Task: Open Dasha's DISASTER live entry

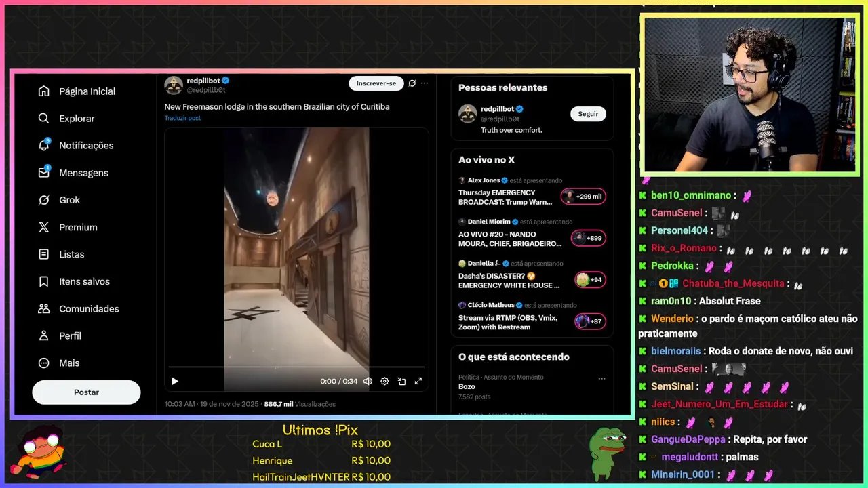Action: coord(532,276)
